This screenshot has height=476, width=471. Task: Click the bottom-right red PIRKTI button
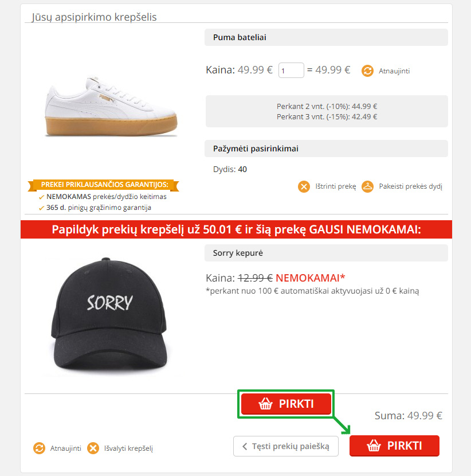[x=394, y=446]
